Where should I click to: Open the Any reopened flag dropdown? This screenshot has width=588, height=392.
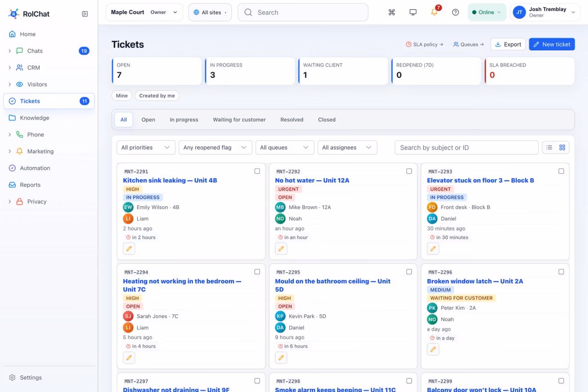[215, 148]
